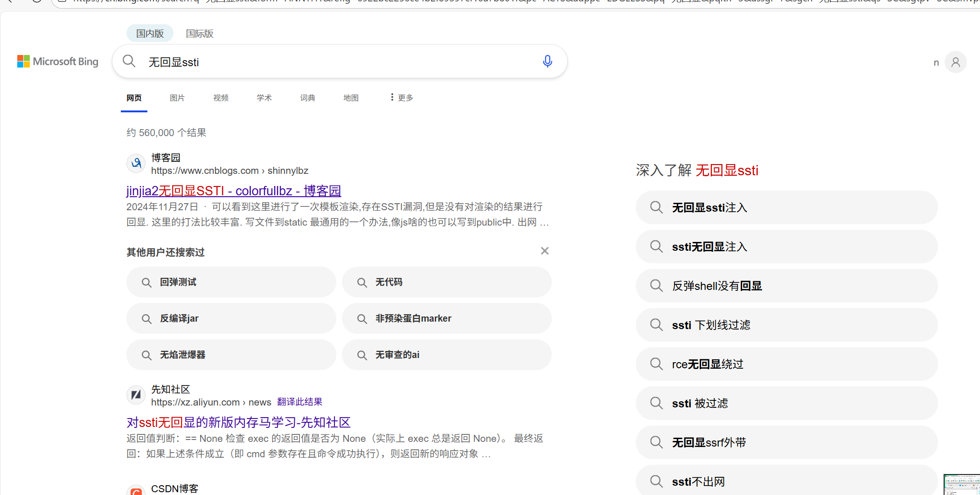The image size is (980, 495).
Task: Click the Microsoft Bing logo
Action: tap(58, 62)
